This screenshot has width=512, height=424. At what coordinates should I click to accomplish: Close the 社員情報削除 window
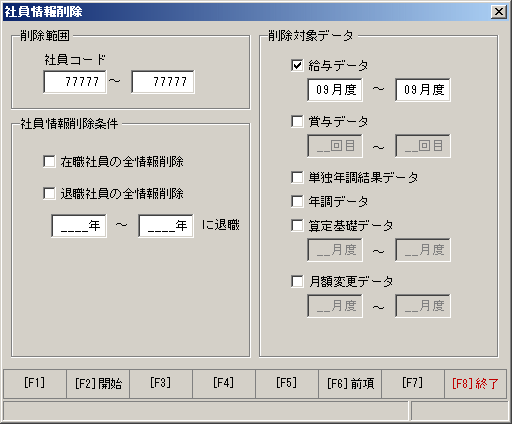click(499, 12)
